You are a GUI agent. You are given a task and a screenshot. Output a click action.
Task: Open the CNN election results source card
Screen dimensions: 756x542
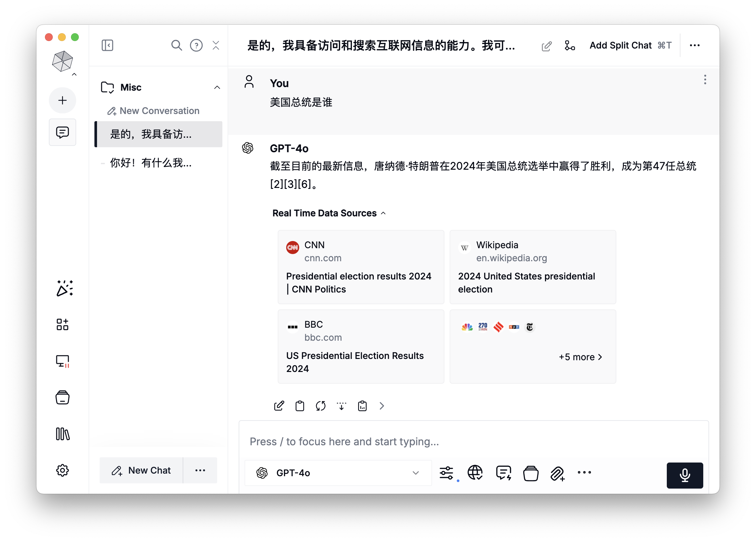tap(361, 267)
